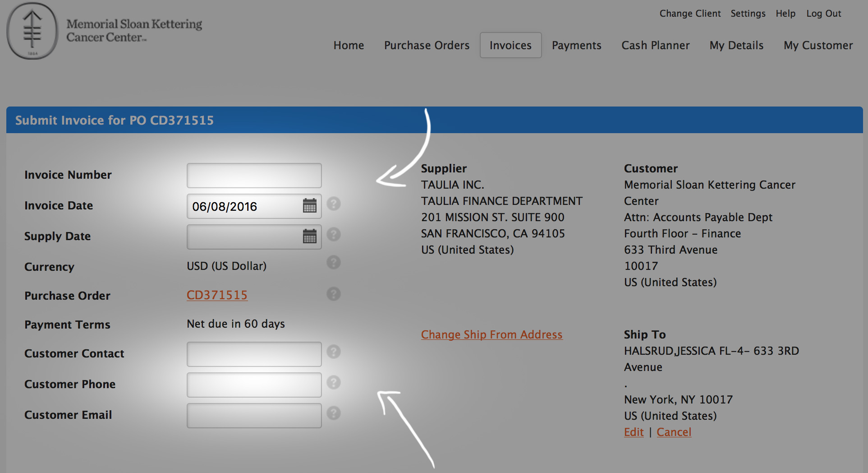
Task: Click the 'TAULIA INC.' supplier name
Action: (x=452, y=185)
